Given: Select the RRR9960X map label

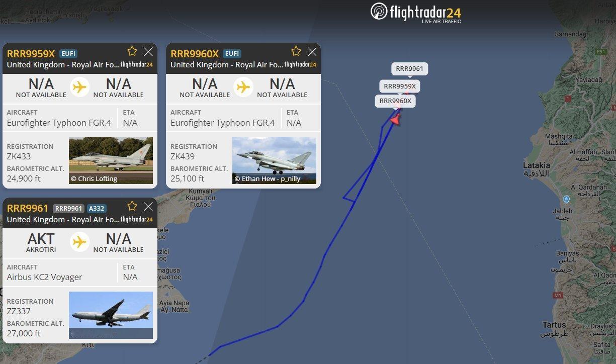Looking at the screenshot, I should [x=395, y=101].
